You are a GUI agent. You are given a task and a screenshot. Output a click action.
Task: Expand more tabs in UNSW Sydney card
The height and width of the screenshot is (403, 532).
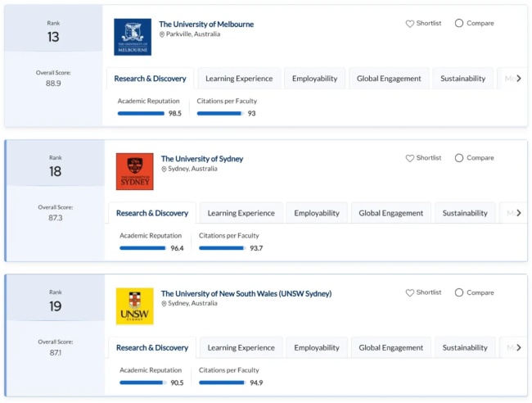click(518, 347)
